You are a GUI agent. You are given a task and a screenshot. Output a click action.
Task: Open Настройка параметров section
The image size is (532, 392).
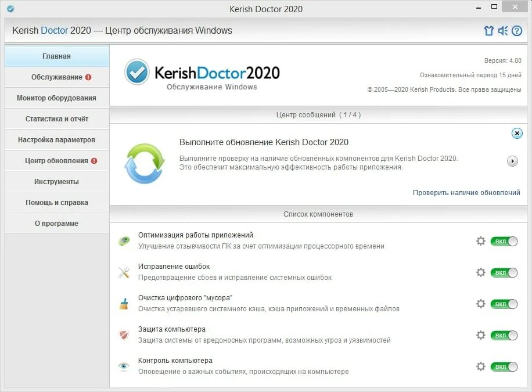point(57,140)
